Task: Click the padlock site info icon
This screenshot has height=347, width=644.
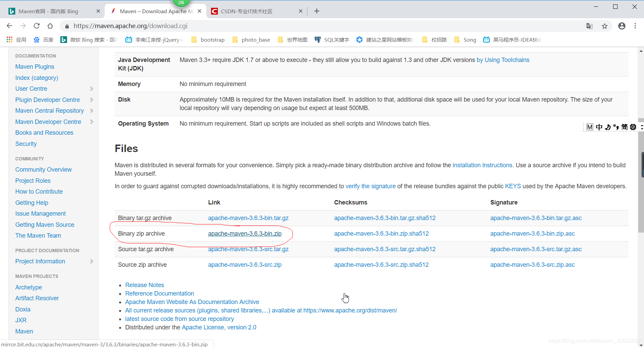Action: point(67,26)
